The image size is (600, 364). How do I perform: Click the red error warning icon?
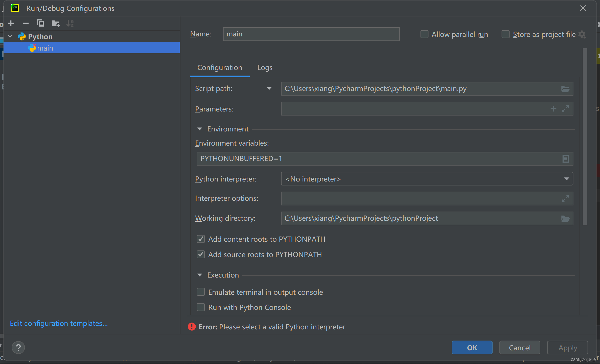pos(192,327)
